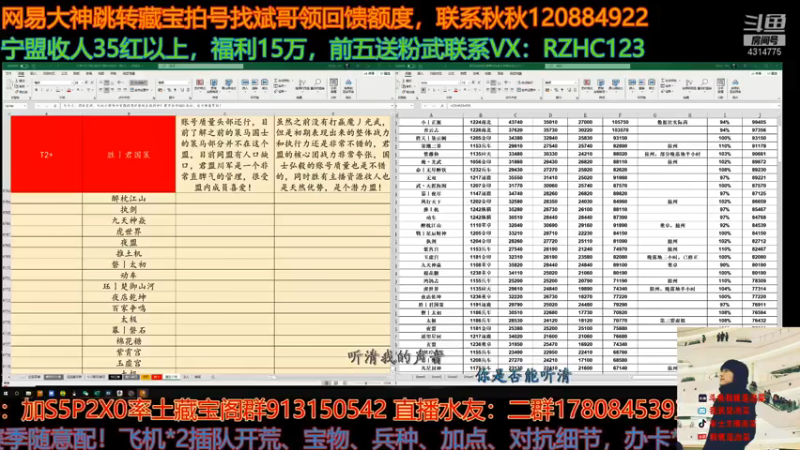Toggle Bold in right Excel window
Screen dimensions: 800x450
[423, 90]
